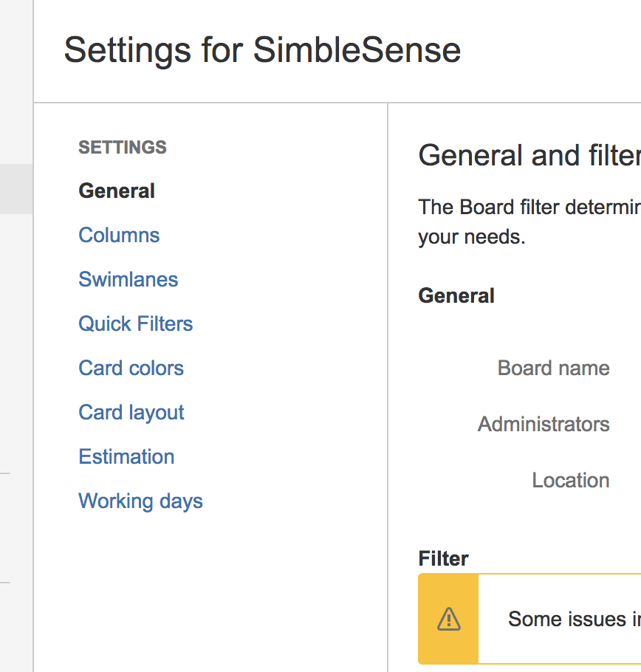Open Working days settings
This screenshot has width=641, height=672.
(x=140, y=501)
